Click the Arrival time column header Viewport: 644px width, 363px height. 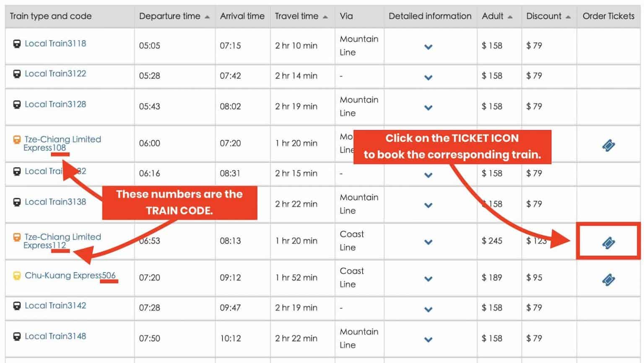tap(242, 16)
